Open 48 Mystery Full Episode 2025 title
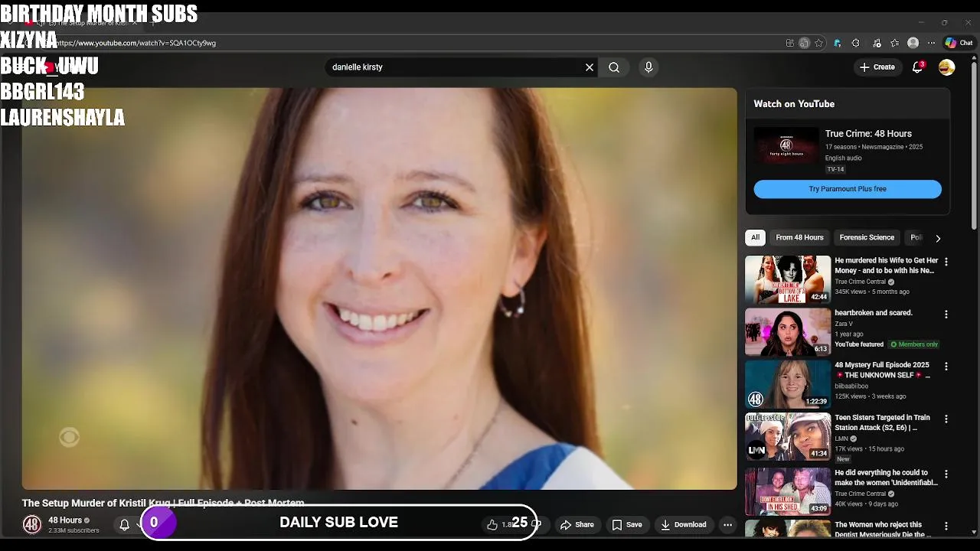The width and height of the screenshot is (980, 551). [x=883, y=370]
